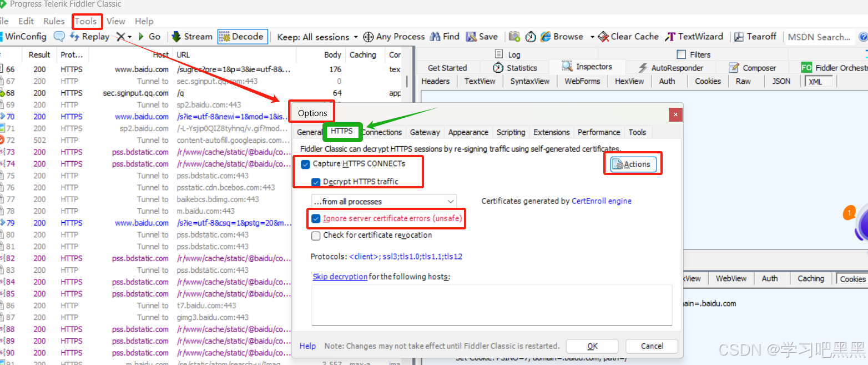Click the comment speech bubble icon
868x365 pixels.
pos(59,37)
